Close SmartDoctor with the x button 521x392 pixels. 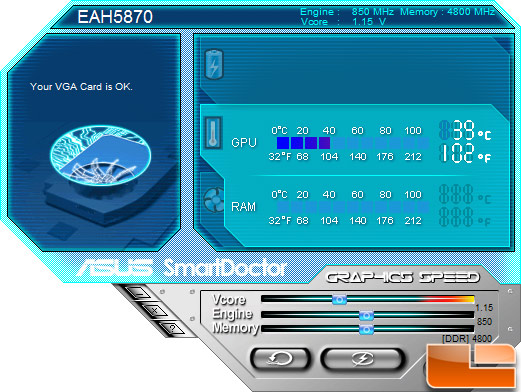(x=155, y=311)
